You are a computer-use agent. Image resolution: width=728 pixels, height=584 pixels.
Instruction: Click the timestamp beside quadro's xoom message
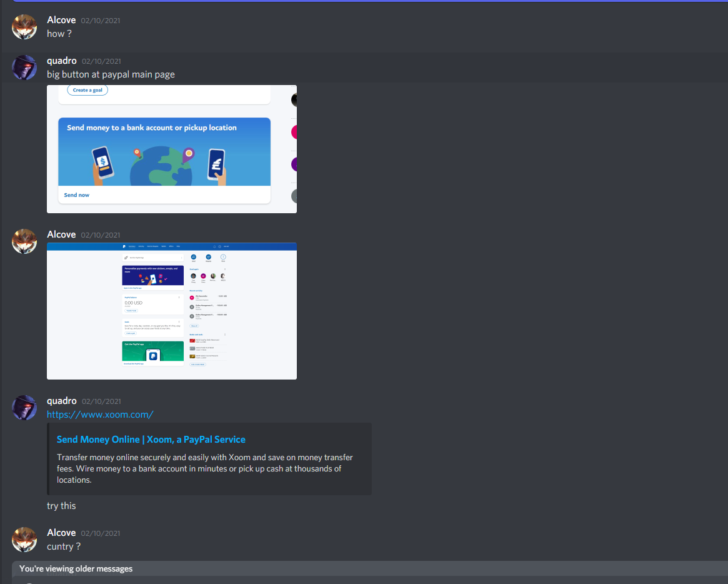click(x=101, y=401)
